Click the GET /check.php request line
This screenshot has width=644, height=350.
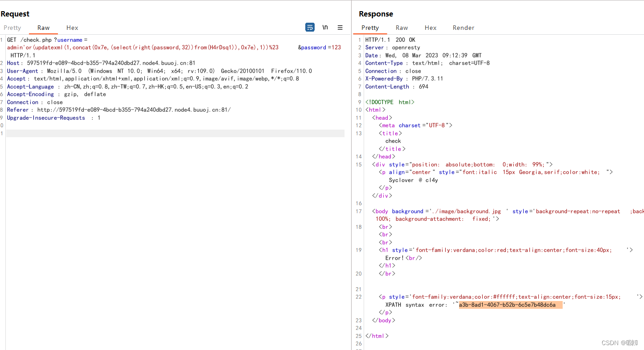(x=47, y=40)
